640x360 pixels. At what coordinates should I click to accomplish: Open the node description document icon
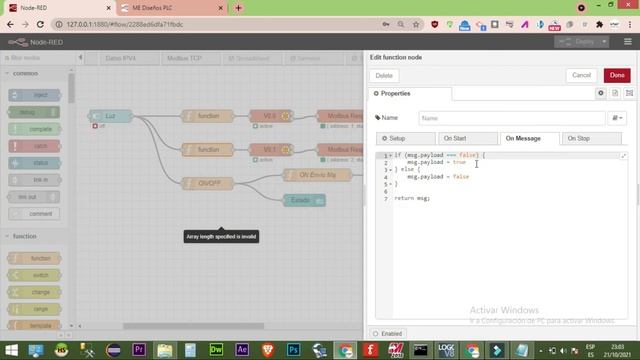pyautogui.click(x=615, y=93)
